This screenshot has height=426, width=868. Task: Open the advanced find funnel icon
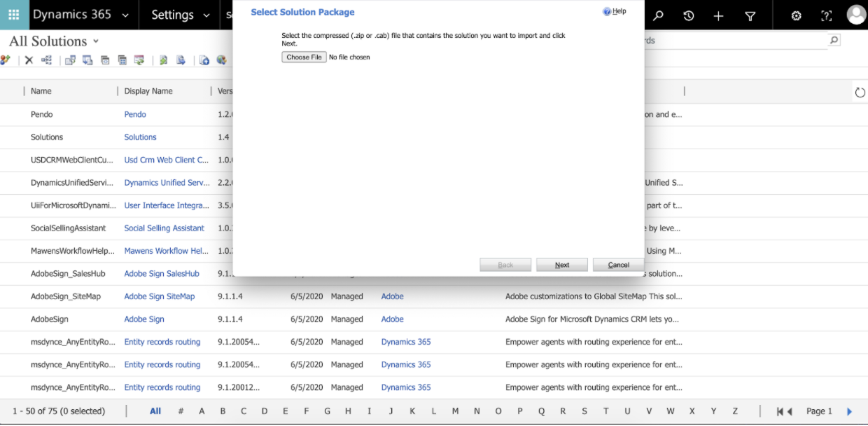(750, 15)
